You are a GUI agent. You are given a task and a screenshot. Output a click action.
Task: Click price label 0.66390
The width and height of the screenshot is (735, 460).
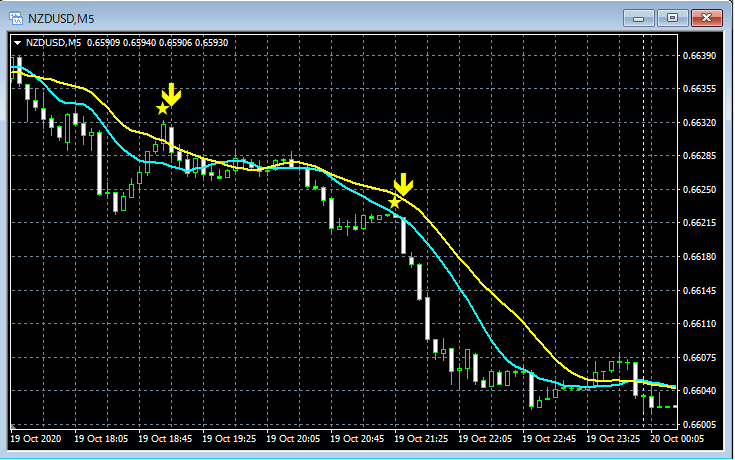699,55
